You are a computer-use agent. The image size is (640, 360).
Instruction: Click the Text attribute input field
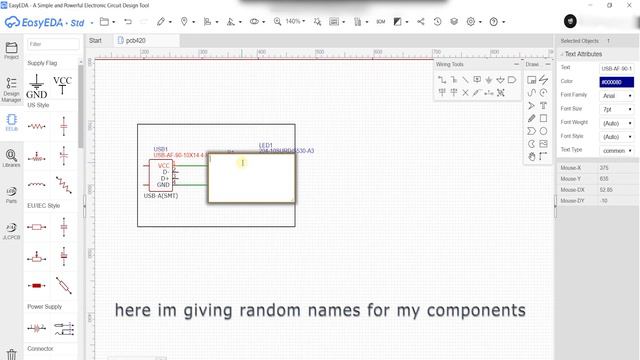tap(617, 69)
